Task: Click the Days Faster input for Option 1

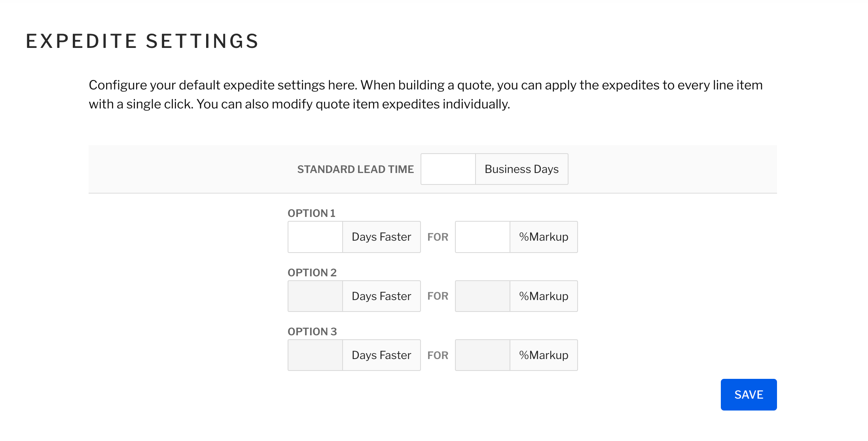Action: tap(315, 237)
